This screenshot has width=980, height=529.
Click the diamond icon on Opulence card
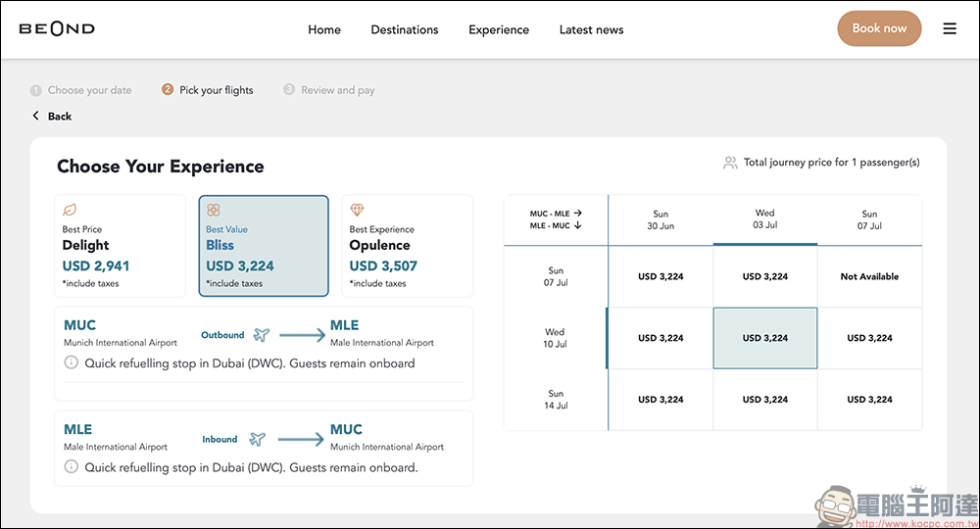[x=357, y=210]
